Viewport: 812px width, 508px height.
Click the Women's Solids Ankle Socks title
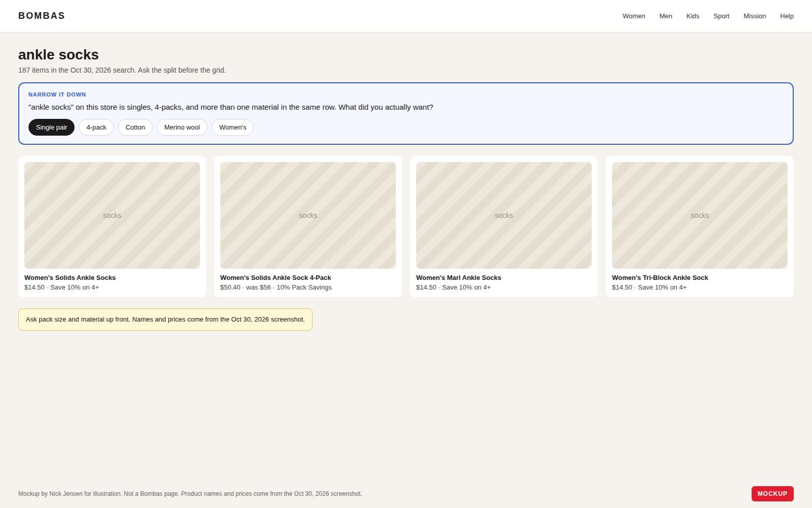[70, 278]
